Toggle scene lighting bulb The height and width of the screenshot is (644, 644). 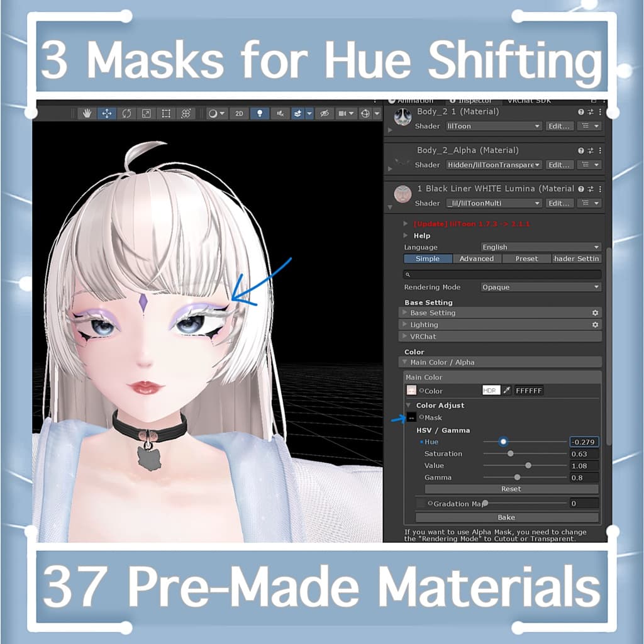click(260, 114)
